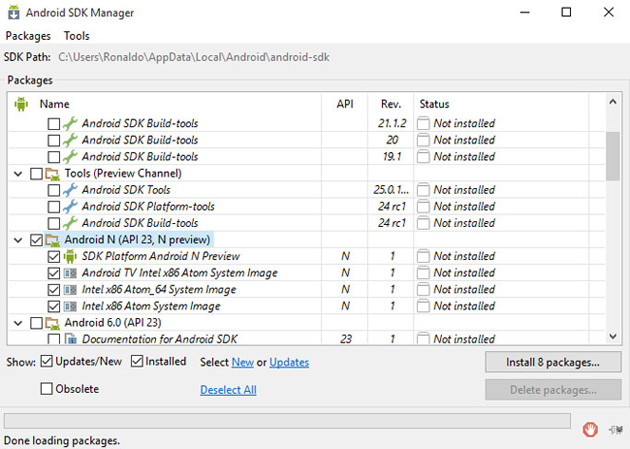This screenshot has width=630, height=449.
Task: Click the Android SDK Tools wrench icon
Action: coord(70,190)
